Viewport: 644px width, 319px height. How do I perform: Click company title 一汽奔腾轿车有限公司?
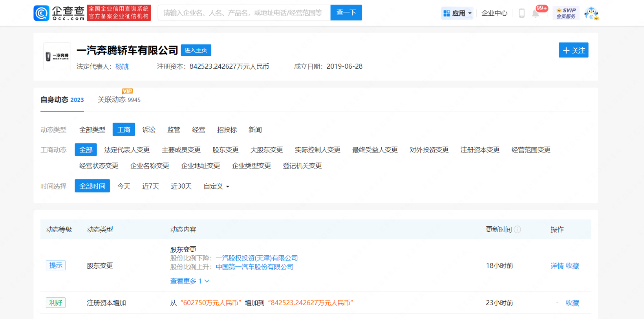[x=127, y=50]
